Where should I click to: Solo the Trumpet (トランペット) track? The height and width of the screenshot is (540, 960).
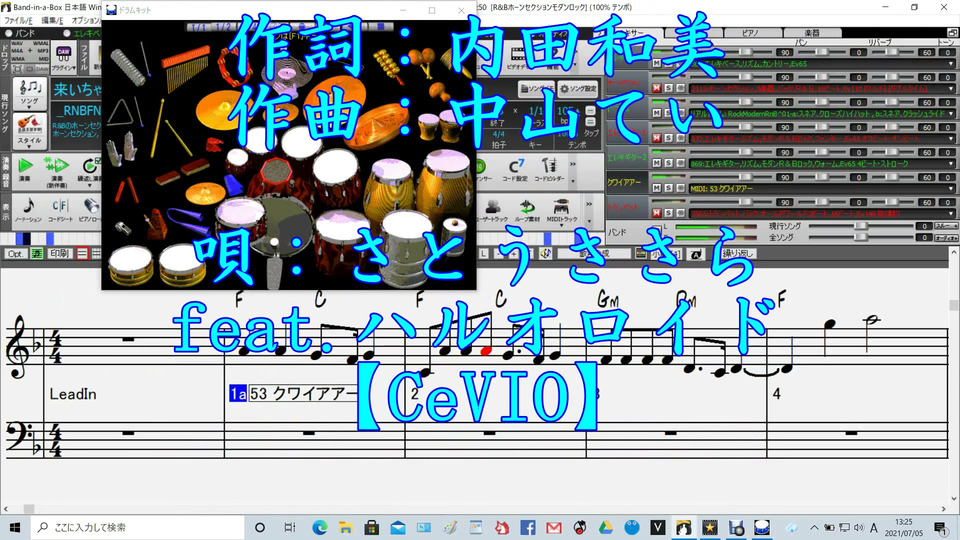tap(668, 213)
